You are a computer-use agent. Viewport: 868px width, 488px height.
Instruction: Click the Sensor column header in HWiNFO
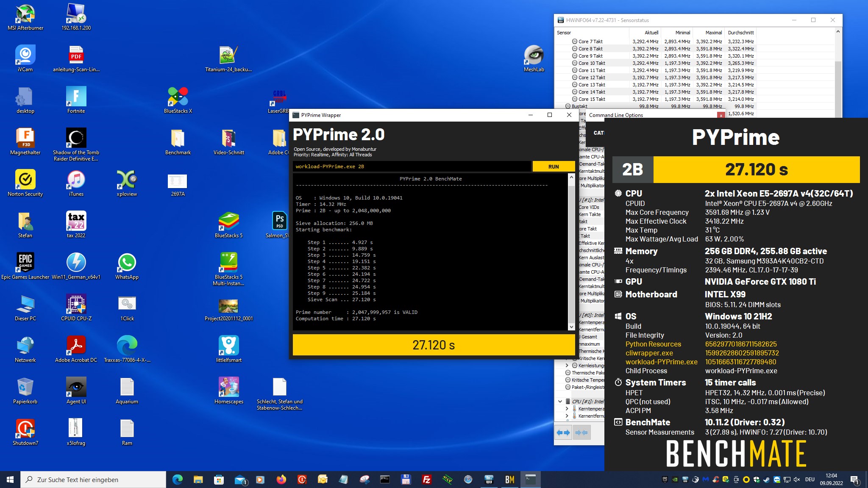(x=592, y=33)
